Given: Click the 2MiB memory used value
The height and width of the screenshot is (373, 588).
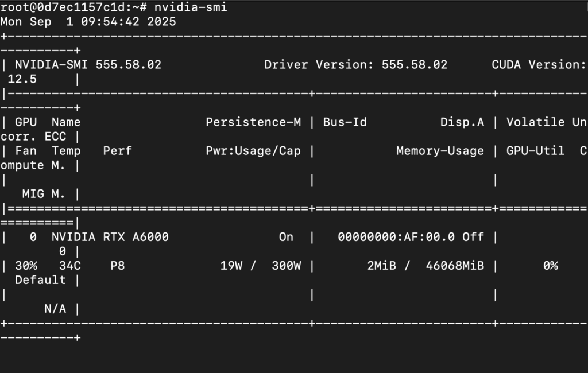Looking at the screenshot, I should (381, 266).
